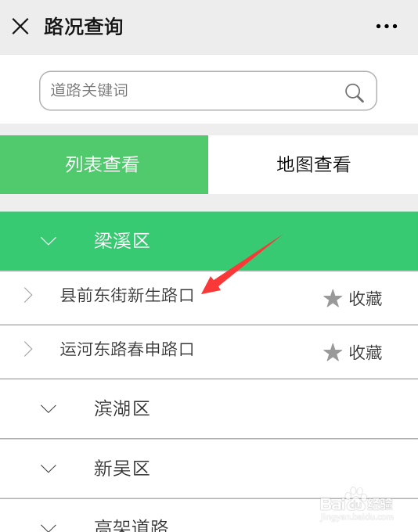Open 县前东街新生路口 road entry
The width and height of the screenshot is (418, 532).
pyautogui.click(x=127, y=295)
